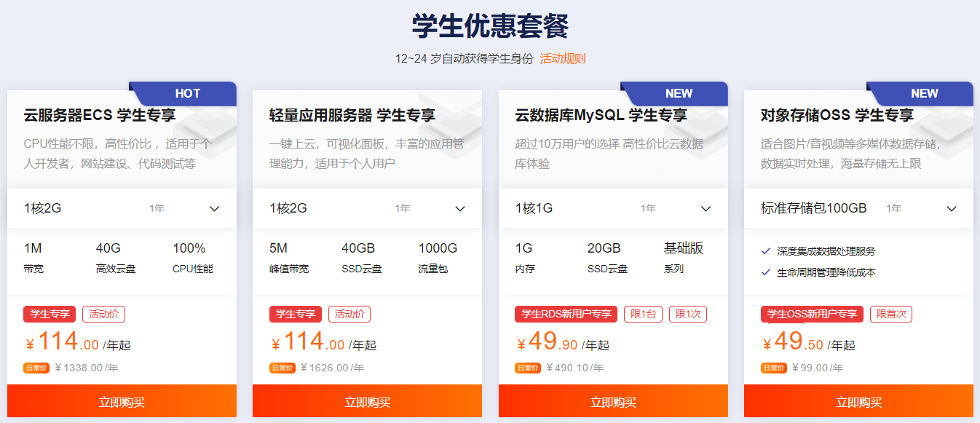This screenshot has height=423, width=980.
Task: Click the 限1台 tag on MySQL card
Action: (643, 315)
